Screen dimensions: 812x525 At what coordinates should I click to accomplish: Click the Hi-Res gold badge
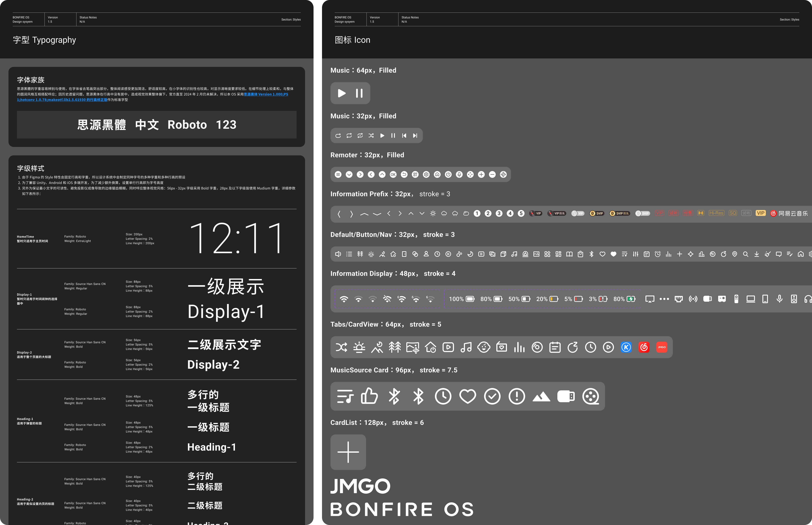click(x=716, y=213)
